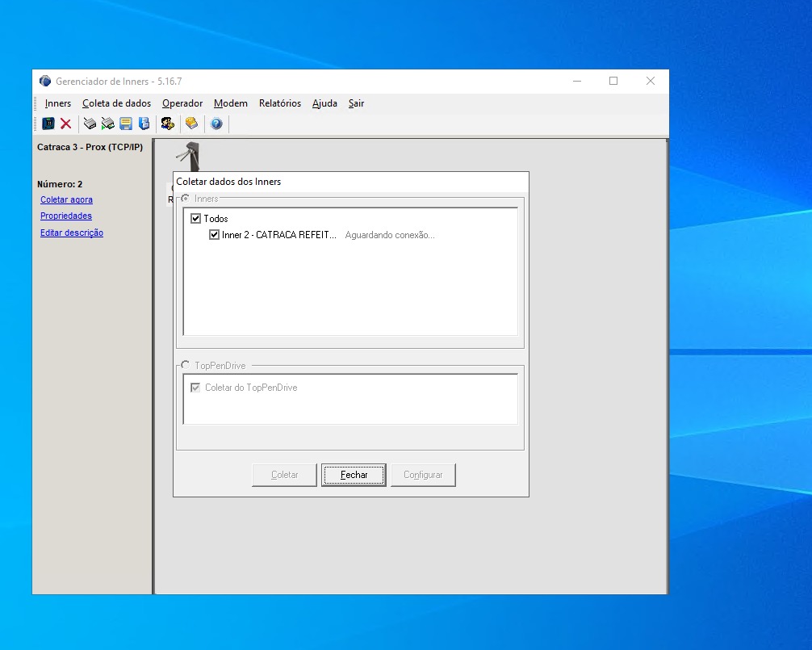
Task: Open the Relatórios menu
Action: point(279,103)
